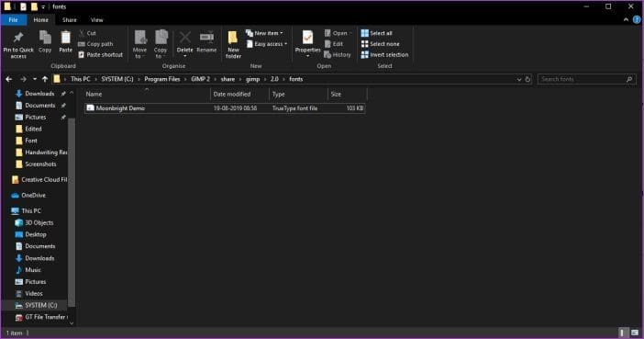This screenshot has width=644, height=339.
Task: Select This PC in navigation pane
Action: point(31,210)
